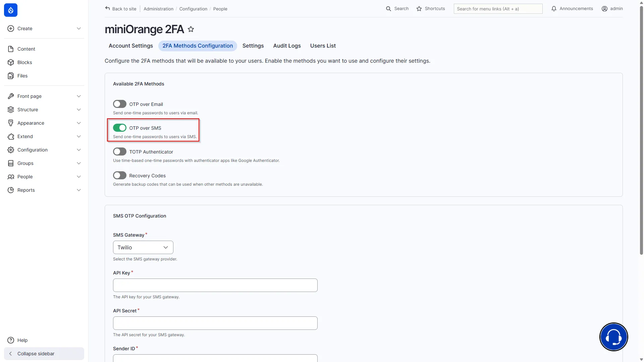Enable the Recovery Codes toggle
This screenshot has width=644, height=362.
tap(120, 176)
